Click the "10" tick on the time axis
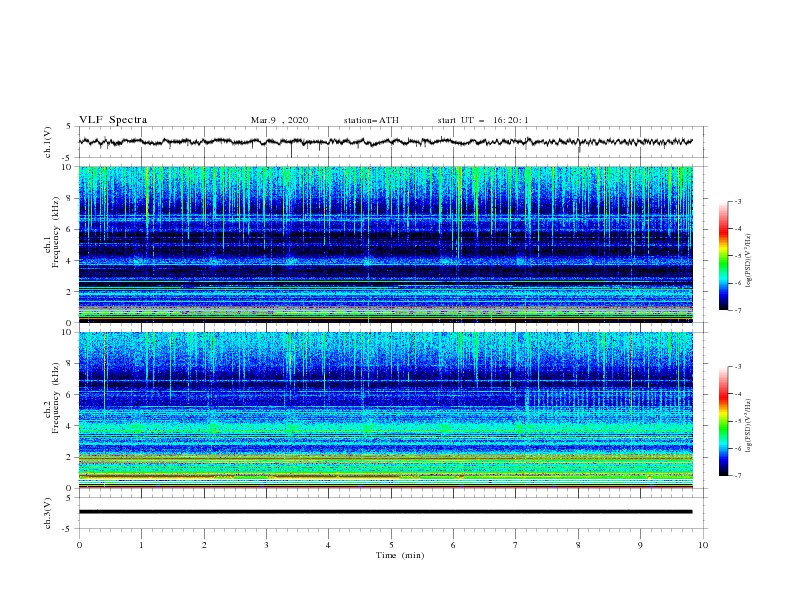The width and height of the screenshot is (792, 612). pyautogui.click(x=703, y=545)
